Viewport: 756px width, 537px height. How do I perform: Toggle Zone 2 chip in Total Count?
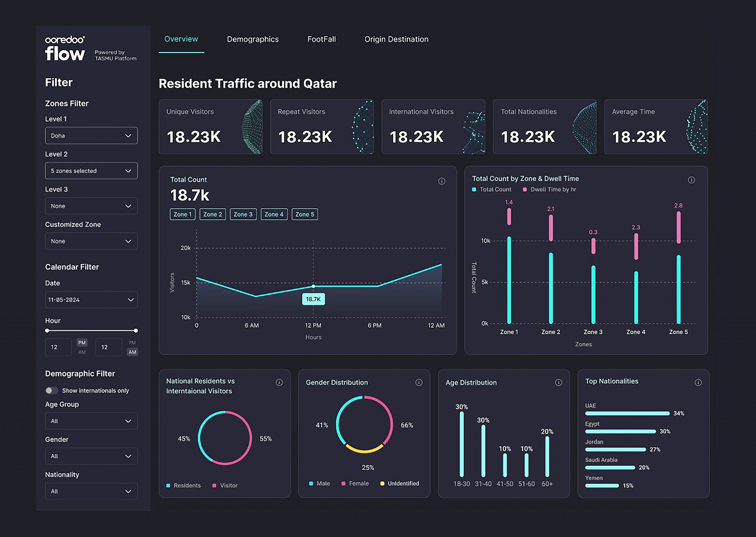click(x=212, y=214)
